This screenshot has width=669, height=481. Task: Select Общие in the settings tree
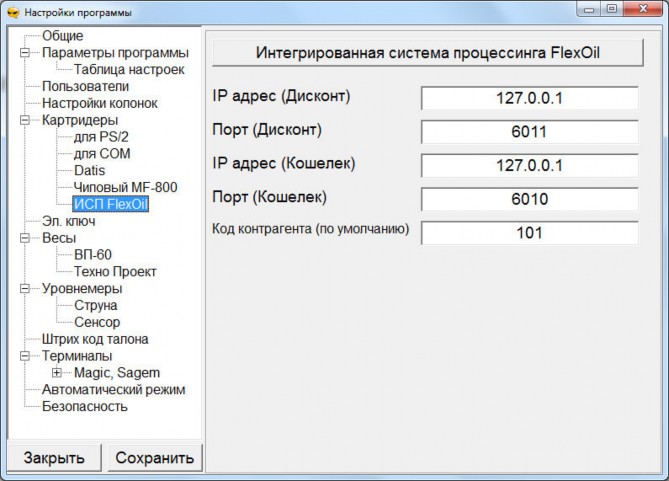click(x=63, y=36)
